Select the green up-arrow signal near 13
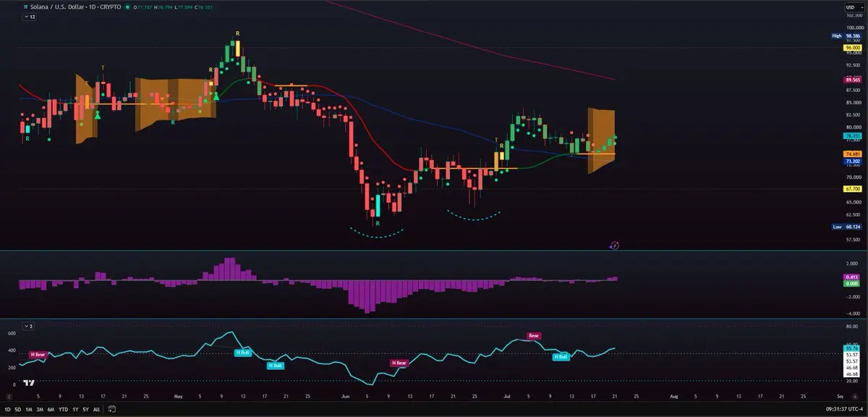 click(x=98, y=114)
